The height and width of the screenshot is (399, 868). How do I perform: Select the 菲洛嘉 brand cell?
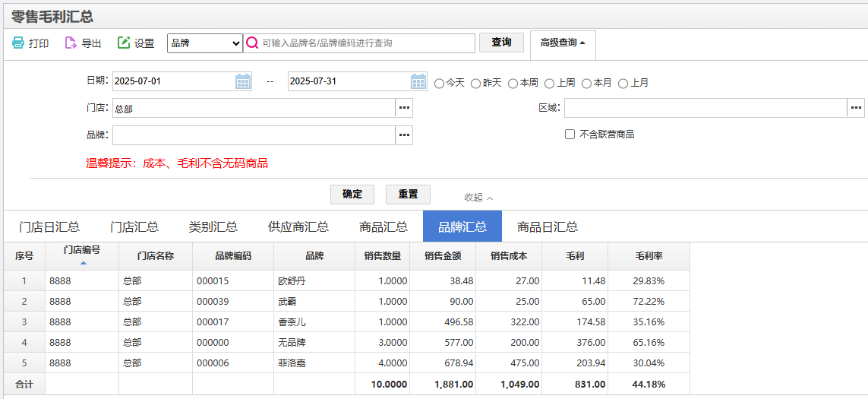314,363
